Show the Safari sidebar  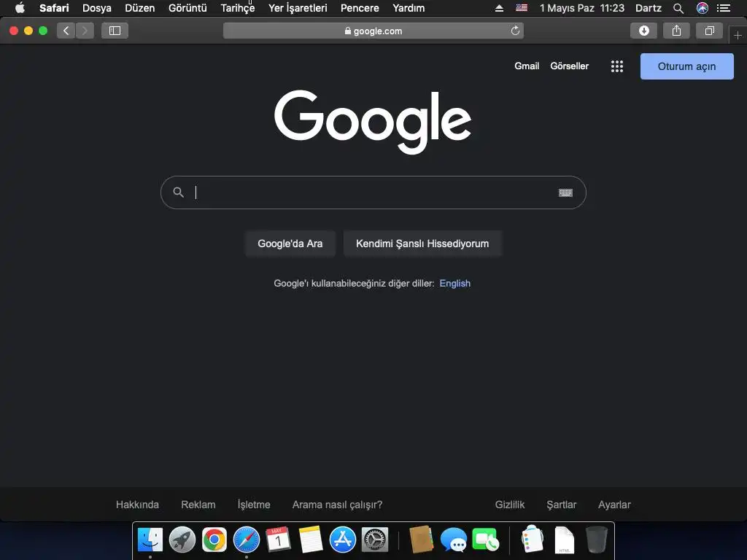[115, 31]
